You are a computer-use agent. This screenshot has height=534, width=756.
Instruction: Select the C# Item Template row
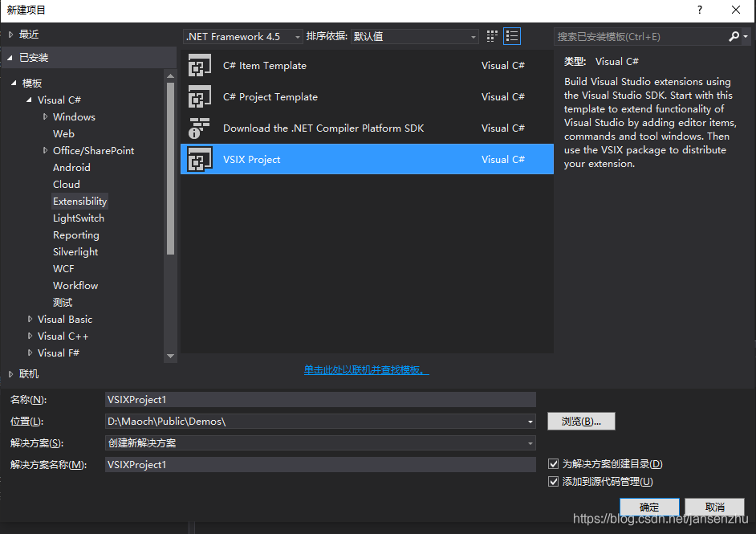click(367, 65)
